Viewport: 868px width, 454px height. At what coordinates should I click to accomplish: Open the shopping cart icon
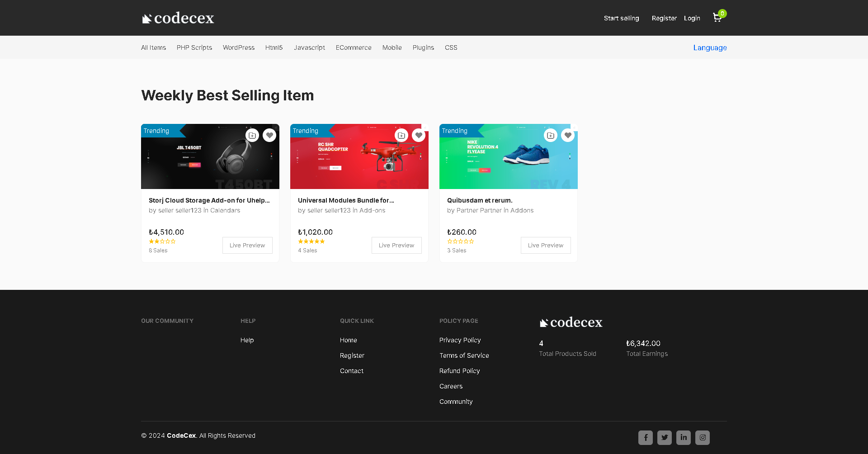717,18
